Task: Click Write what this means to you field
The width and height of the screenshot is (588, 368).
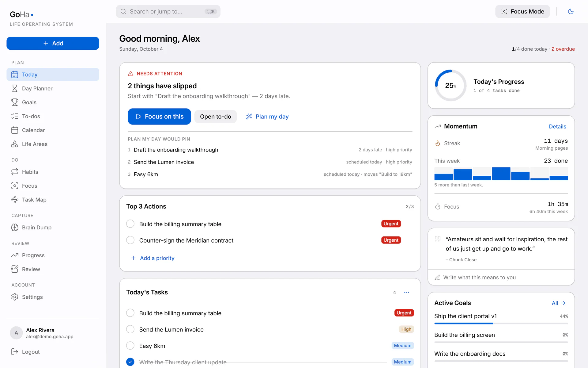Action: coord(501,277)
